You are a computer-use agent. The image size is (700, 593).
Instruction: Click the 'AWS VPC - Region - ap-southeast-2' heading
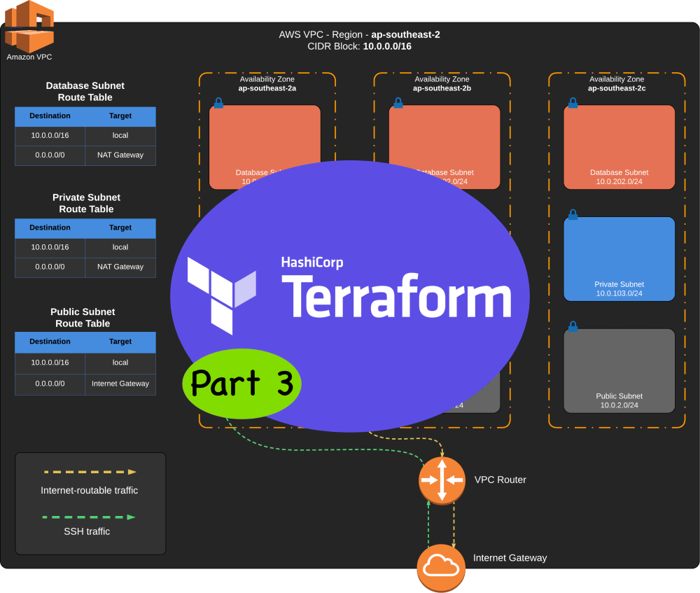point(359,34)
